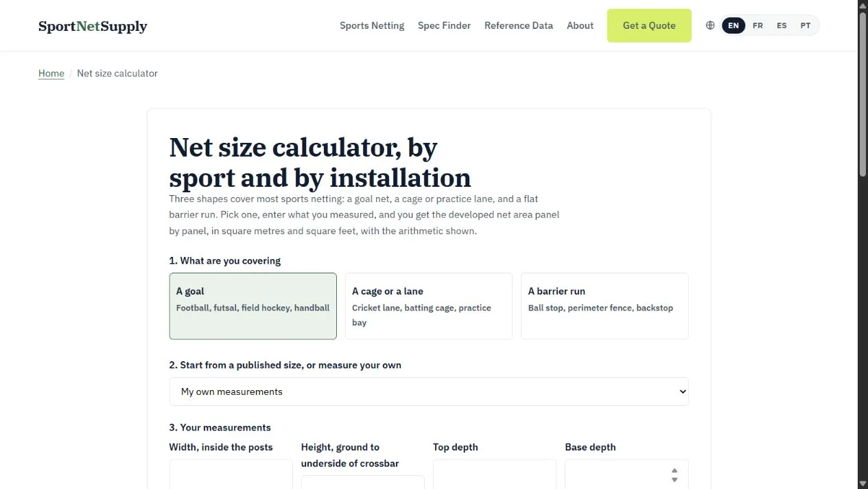Open Reference Data in navigation
This screenshot has height=489, width=868.
(x=519, y=25)
